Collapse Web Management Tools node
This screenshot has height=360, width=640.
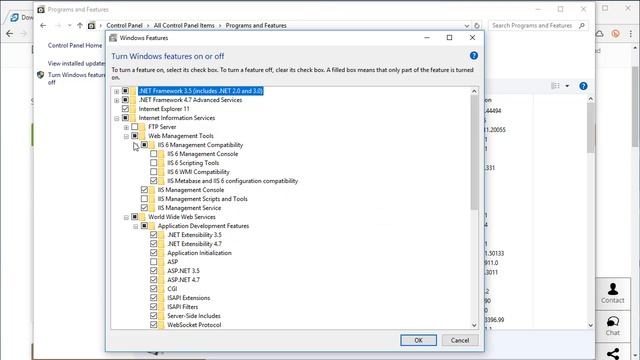pyautogui.click(x=126, y=136)
